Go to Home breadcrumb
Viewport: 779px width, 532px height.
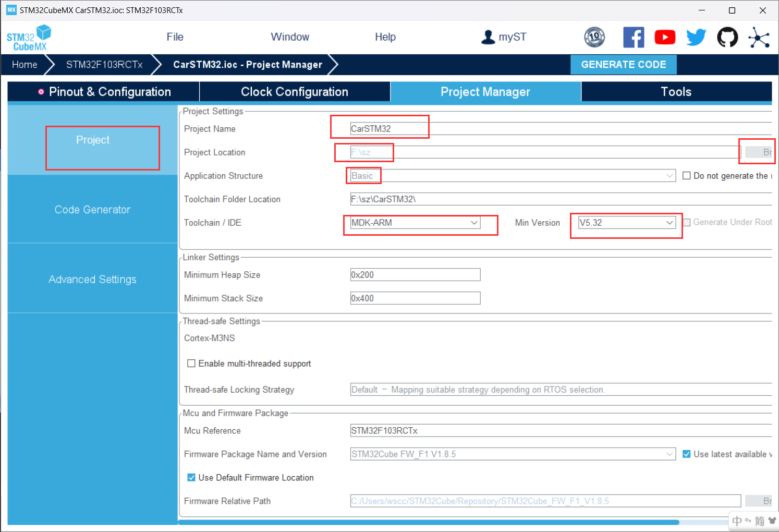pos(25,65)
